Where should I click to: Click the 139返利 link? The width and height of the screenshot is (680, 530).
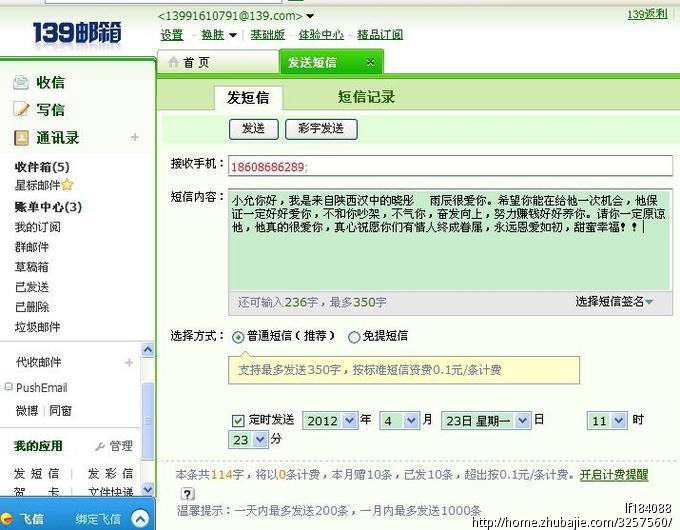647,14
